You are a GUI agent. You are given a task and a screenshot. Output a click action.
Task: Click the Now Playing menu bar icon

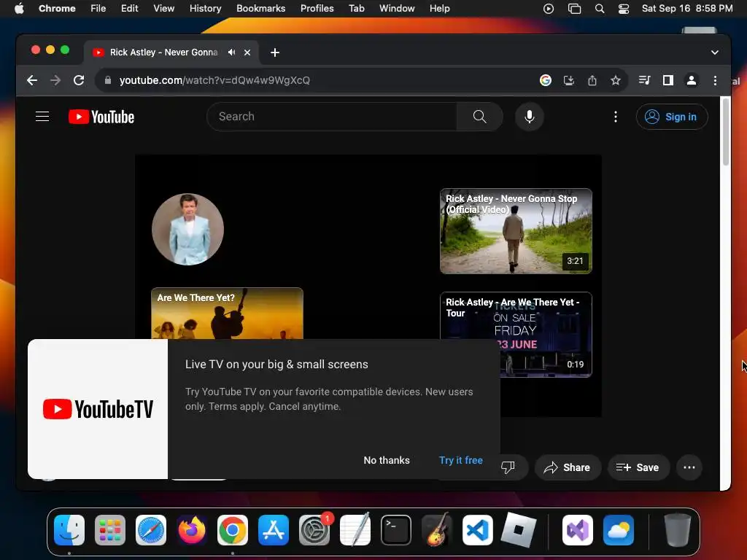(x=549, y=9)
